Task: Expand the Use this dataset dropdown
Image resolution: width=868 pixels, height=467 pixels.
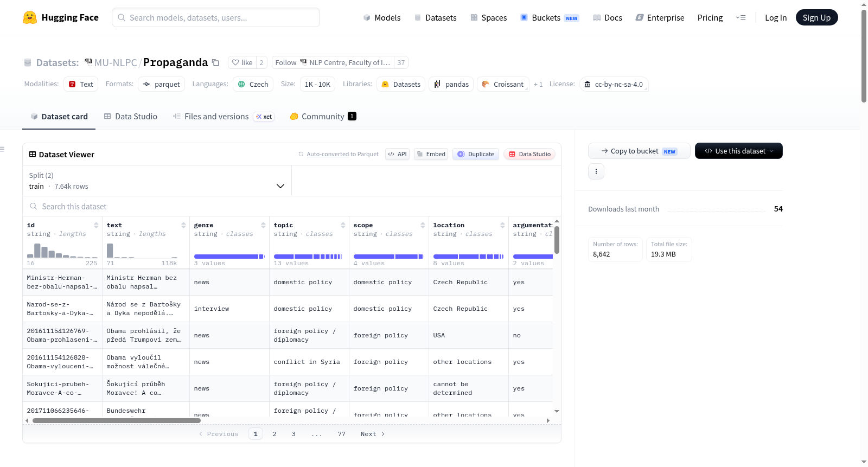Action: [739, 151]
